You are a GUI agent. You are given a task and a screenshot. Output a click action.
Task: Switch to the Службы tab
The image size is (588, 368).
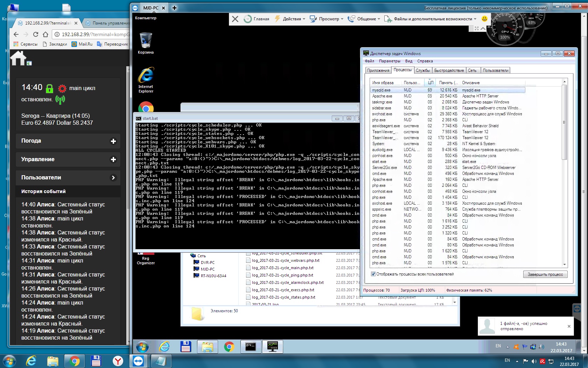coord(423,70)
